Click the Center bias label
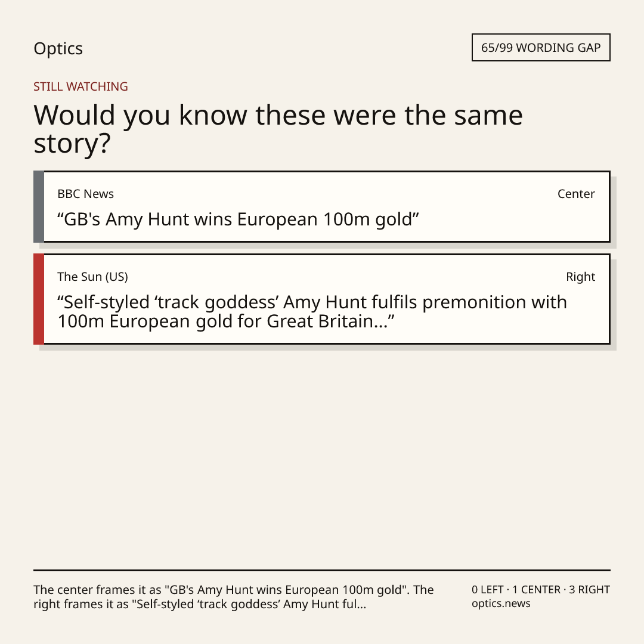644x644 pixels. coord(576,194)
